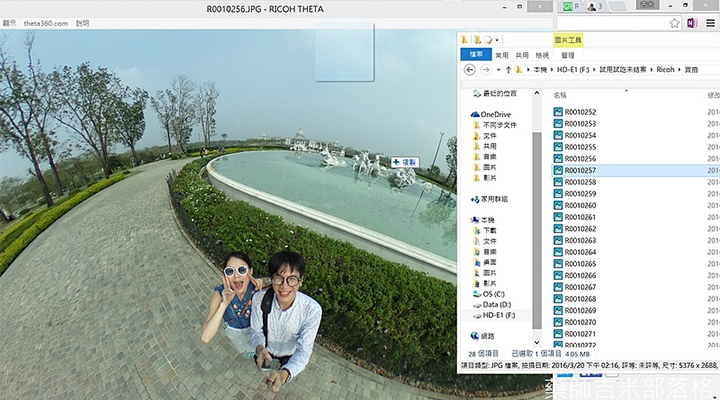The width and height of the screenshot is (720, 400).
Task: Select the R0010267 image file icon
Action: [558, 287]
